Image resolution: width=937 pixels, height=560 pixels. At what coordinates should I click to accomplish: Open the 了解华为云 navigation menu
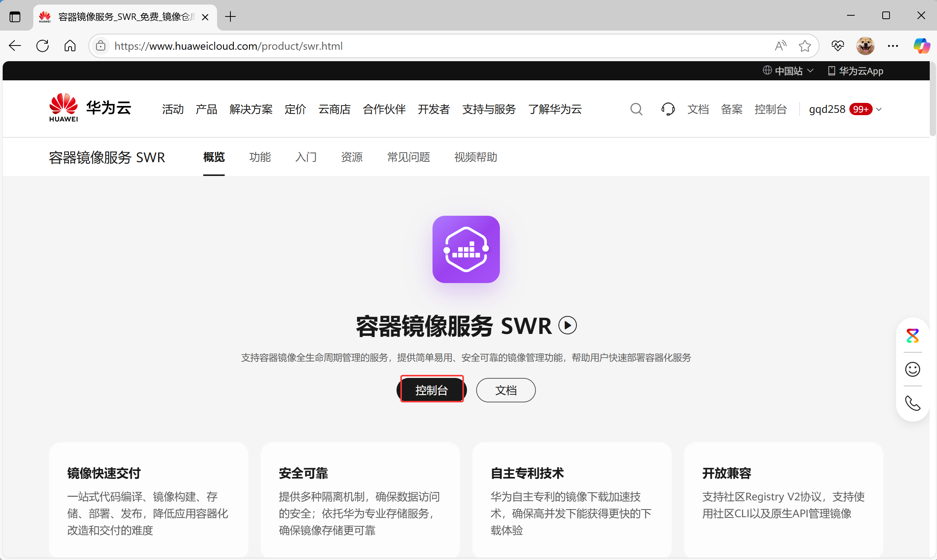[555, 109]
